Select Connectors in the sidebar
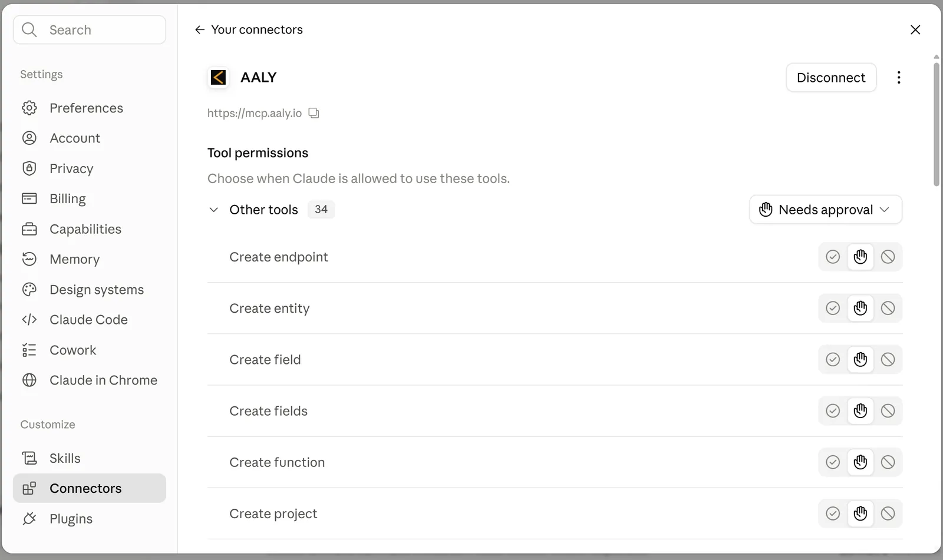 90,488
